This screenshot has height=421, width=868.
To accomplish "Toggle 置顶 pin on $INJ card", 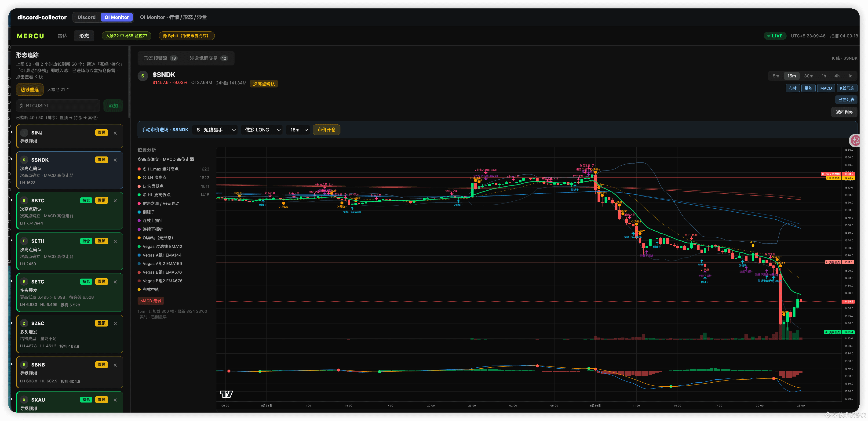I will (x=102, y=133).
